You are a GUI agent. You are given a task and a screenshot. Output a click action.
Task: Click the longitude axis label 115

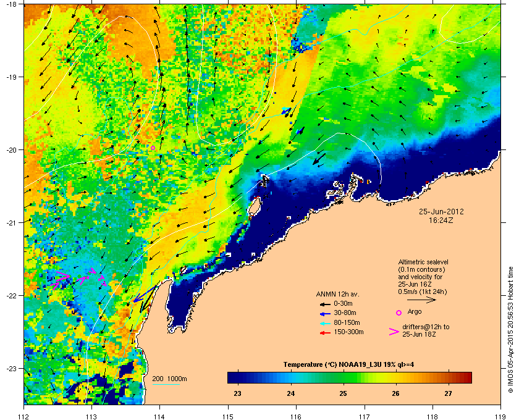[x=228, y=416]
